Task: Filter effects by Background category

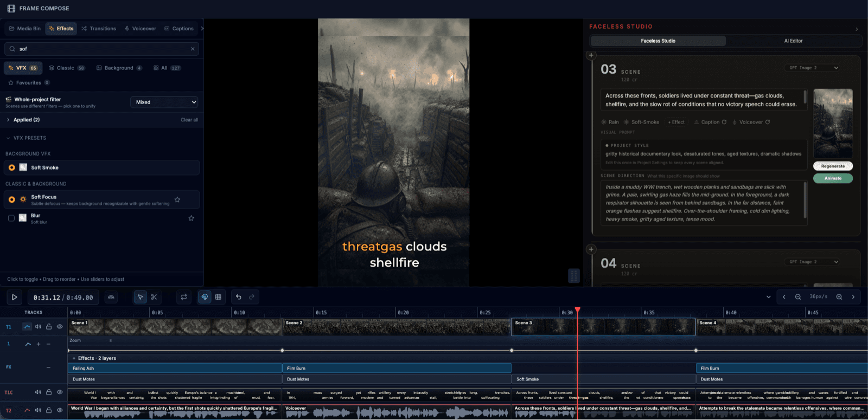Action: pos(119,68)
